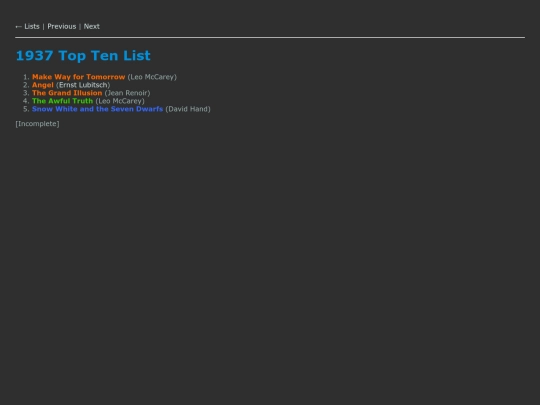Select director text (Jean Renoir)
540x405 pixels.
coord(127,93)
